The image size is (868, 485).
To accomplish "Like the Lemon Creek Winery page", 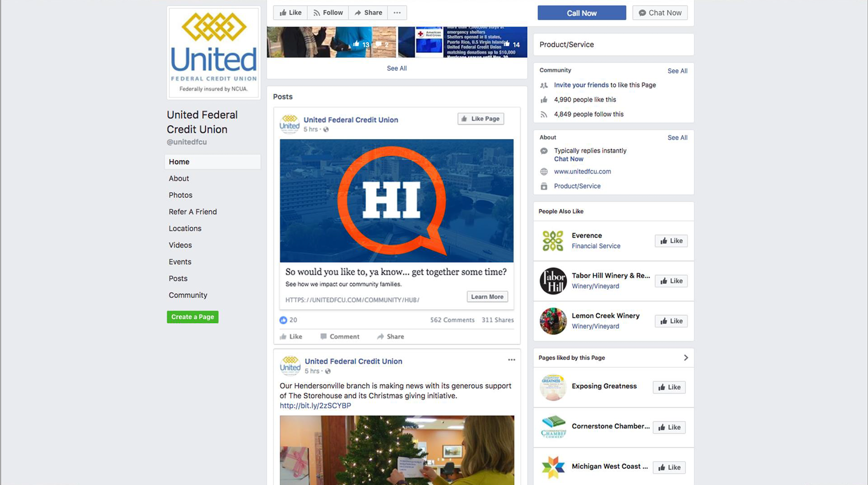I will (x=671, y=321).
